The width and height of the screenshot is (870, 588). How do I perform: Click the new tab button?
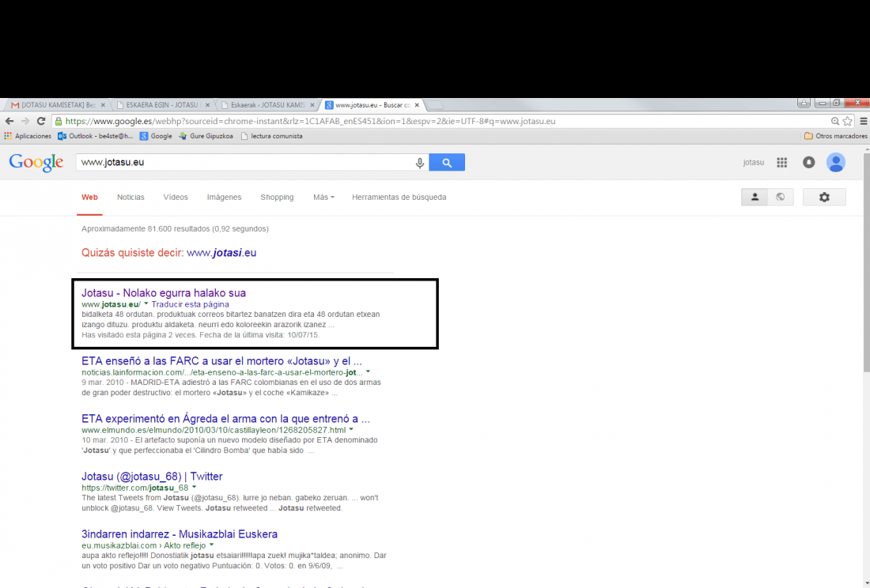[x=434, y=105]
